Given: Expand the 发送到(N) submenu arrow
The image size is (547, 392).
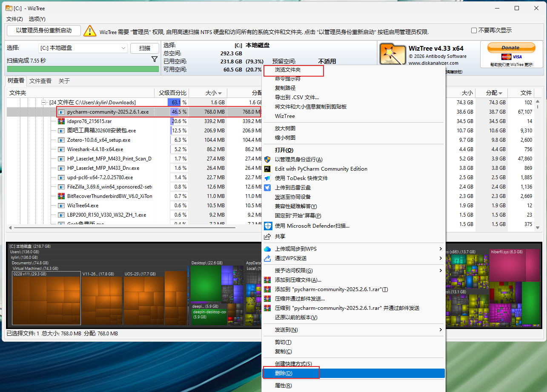Looking at the screenshot, I should [441, 329].
